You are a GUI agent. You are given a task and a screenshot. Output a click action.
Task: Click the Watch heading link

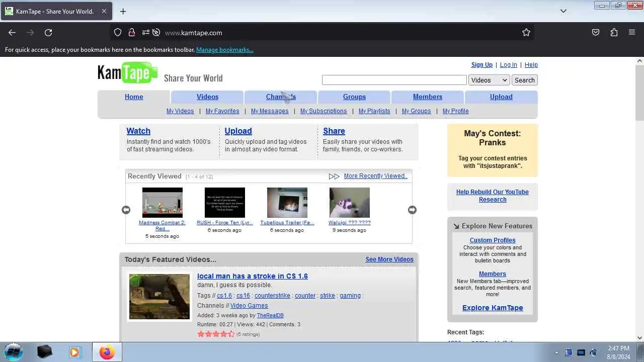click(138, 131)
